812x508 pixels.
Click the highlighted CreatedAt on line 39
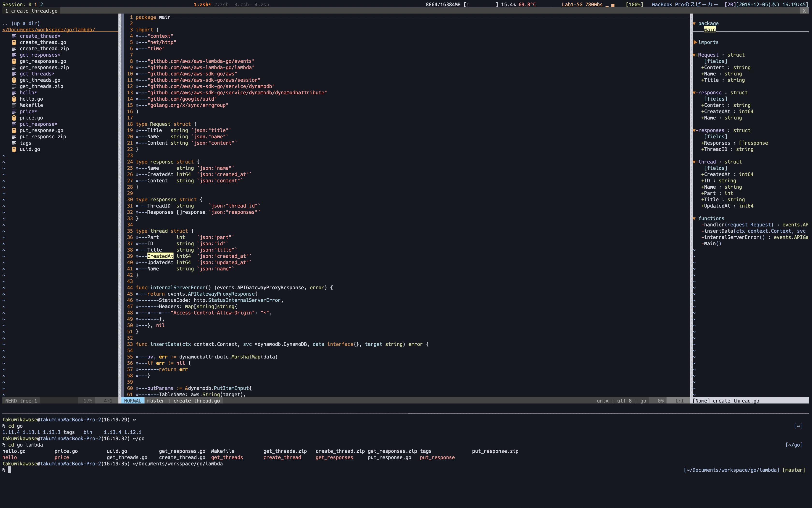[x=160, y=256]
